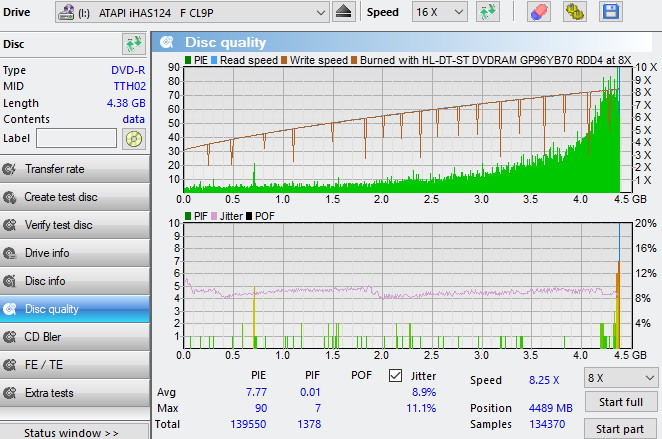Toggle the Jitter checkbox
662x439 pixels.
click(x=395, y=375)
